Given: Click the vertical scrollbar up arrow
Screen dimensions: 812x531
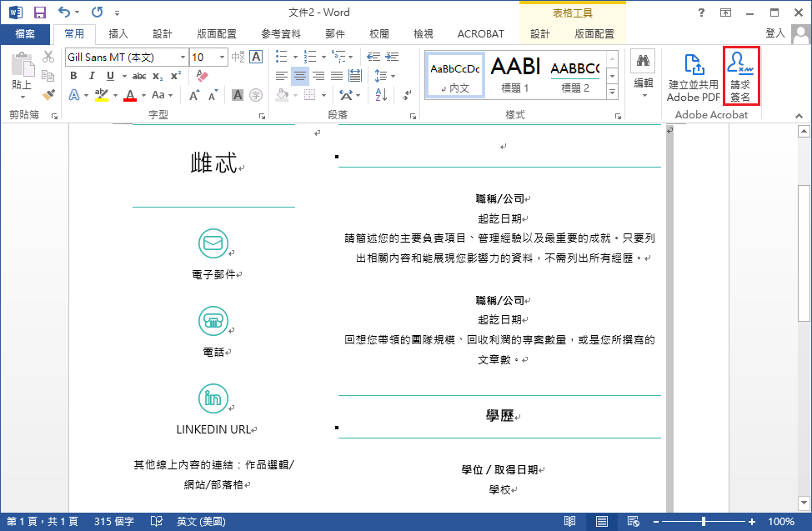Looking at the screenshot, I should (802, 130).
